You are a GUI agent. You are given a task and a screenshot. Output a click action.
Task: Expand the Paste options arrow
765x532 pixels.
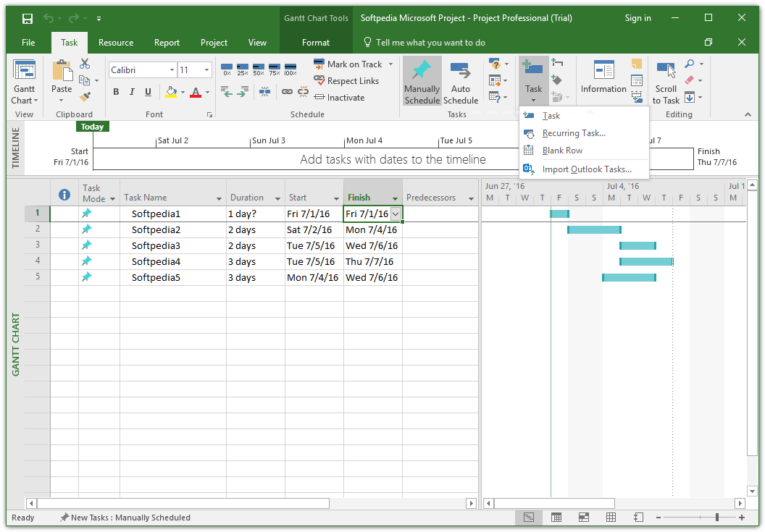click(62, 101)
